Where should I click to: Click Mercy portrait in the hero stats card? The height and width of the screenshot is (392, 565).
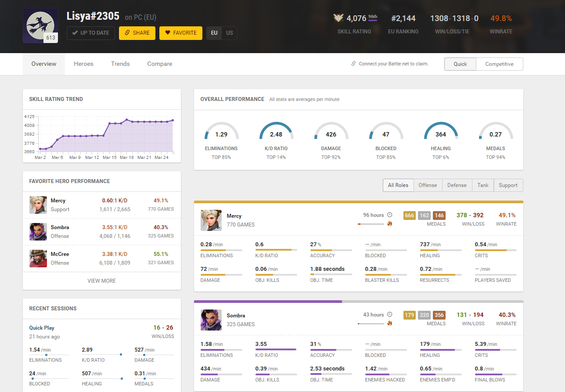[x=211, y=220]
